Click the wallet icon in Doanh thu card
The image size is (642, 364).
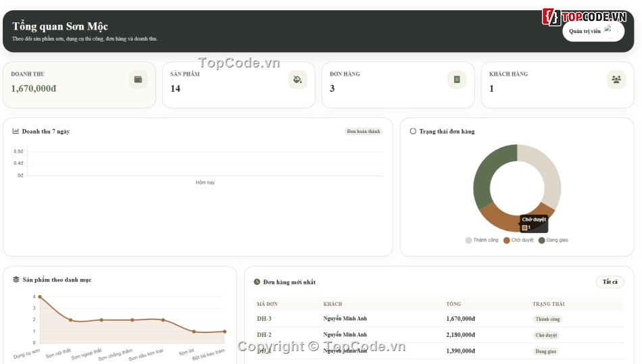pyautogui.click(x=138, y=79)
